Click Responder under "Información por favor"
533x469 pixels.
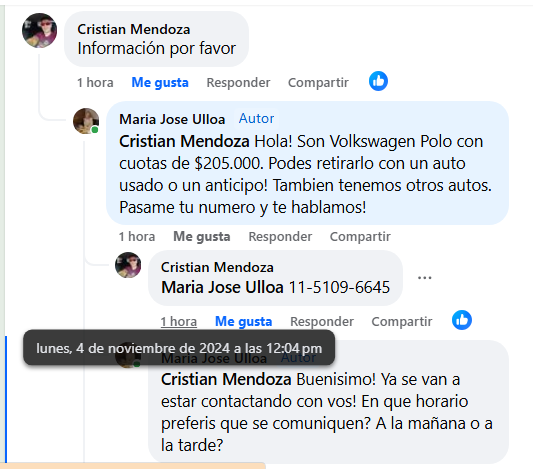tap(238, 83)
